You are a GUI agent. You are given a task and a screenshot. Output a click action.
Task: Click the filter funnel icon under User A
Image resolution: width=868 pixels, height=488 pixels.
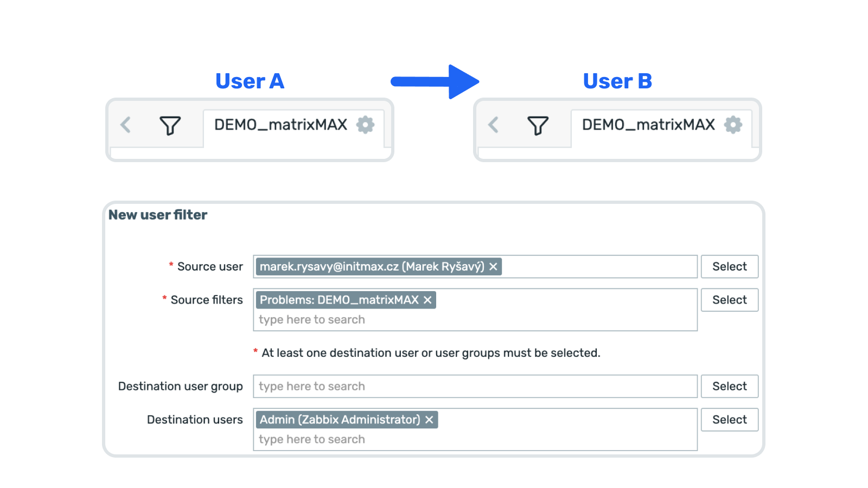[170, 126]
